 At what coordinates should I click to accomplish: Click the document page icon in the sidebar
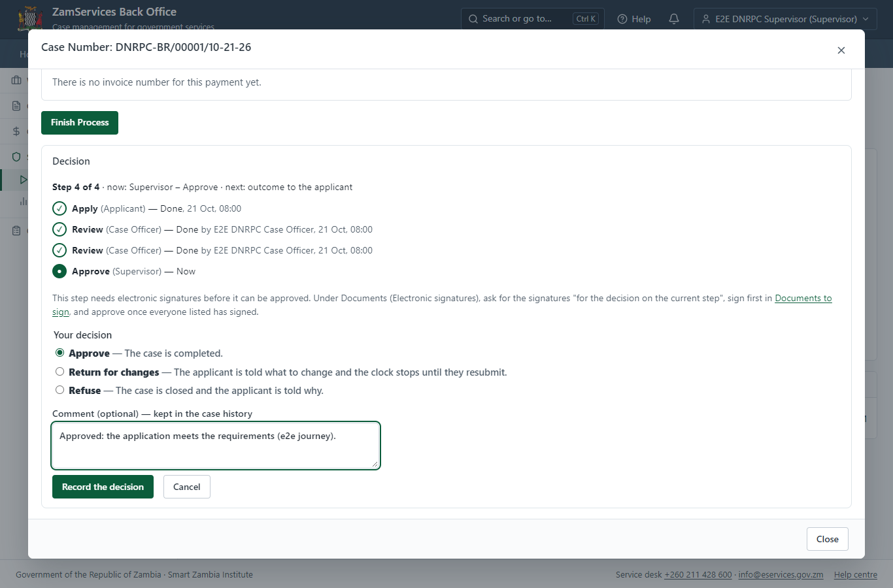16,106
